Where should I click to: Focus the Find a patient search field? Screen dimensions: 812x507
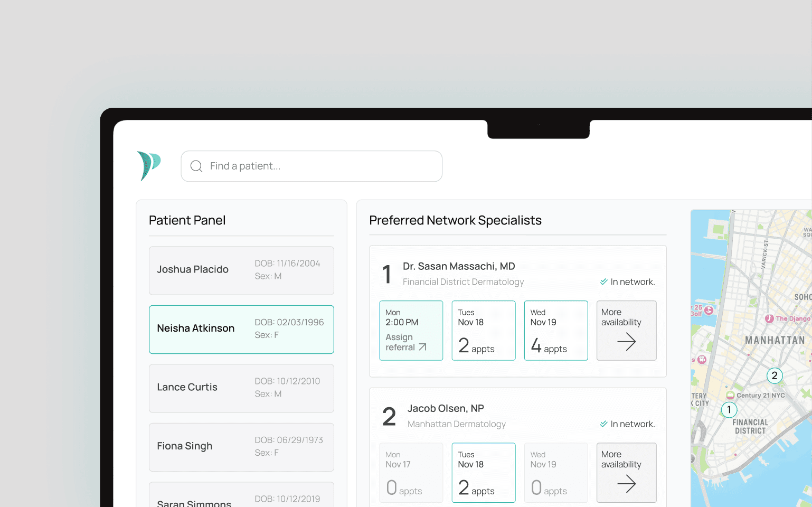(311, 166)
